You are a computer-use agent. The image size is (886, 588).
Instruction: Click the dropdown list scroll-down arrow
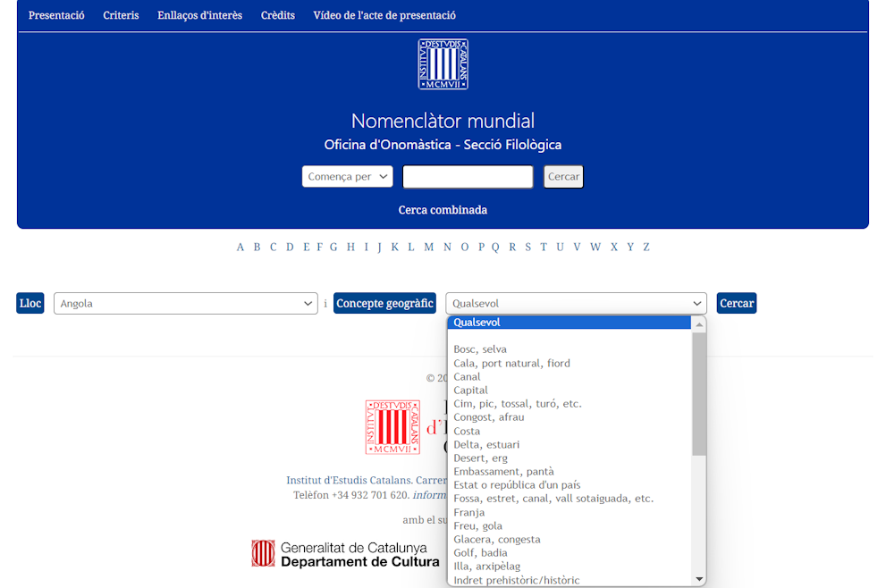699,579
